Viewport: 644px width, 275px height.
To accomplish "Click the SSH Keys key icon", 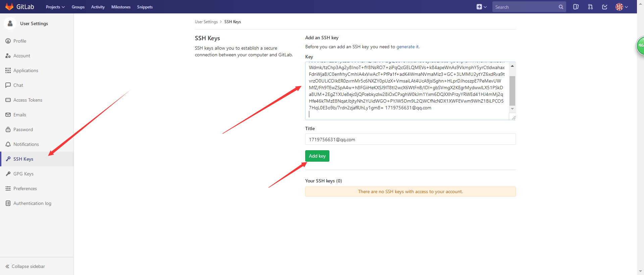I will tap(8, 159).
